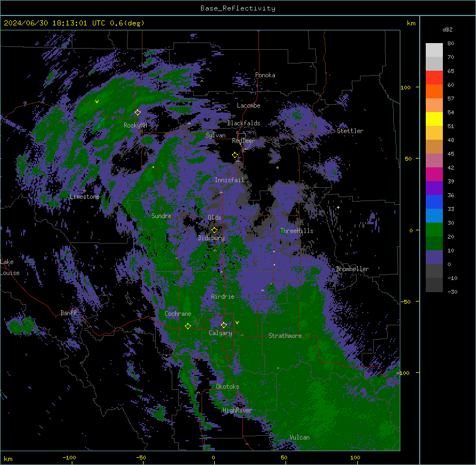This screenshot has height=465, width=476.
Task: Select the bright green 30-20 dBZ legend swatch
Action: point(434,230)
